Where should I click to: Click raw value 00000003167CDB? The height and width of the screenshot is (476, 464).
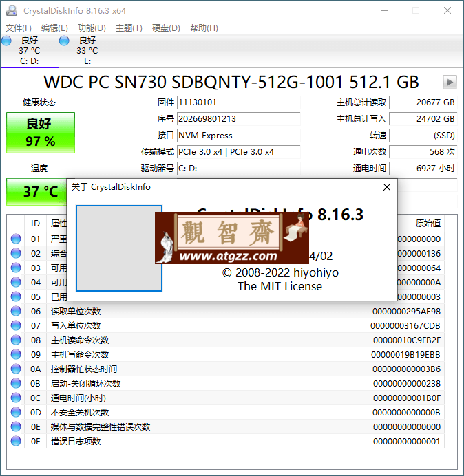(405, 326)
